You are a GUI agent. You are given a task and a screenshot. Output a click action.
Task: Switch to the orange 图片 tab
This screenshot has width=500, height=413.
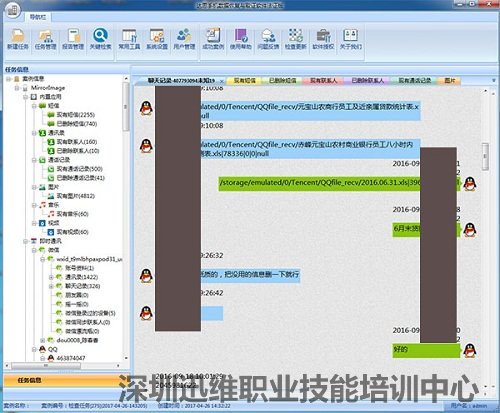[x=450, y=81]
